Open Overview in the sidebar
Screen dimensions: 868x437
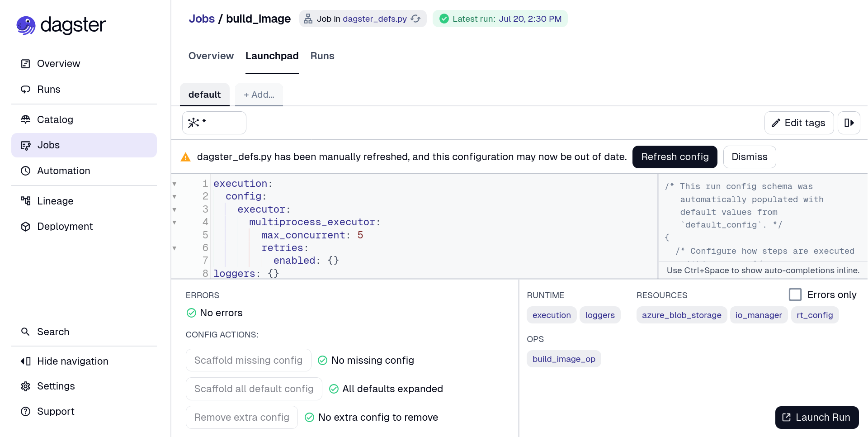point(84,64)
